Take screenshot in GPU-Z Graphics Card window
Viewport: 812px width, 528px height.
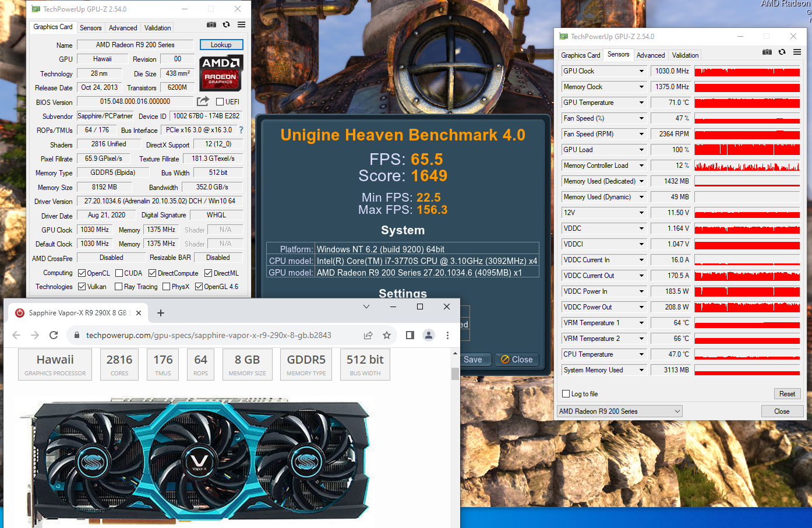(211, 24)
